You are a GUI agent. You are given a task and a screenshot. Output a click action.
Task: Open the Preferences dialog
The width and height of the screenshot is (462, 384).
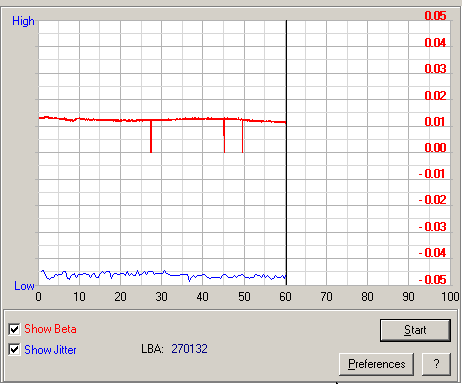coord(376,364)
